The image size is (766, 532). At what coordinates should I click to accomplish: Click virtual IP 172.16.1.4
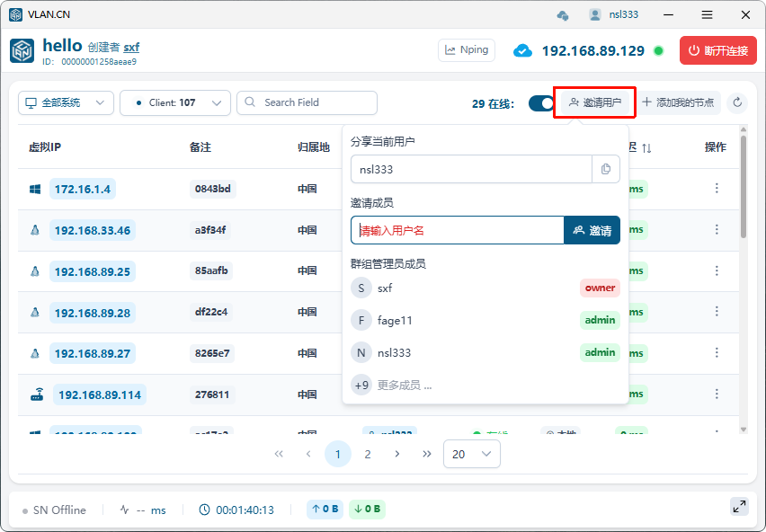pyautogui.click(x=83, y=189)
